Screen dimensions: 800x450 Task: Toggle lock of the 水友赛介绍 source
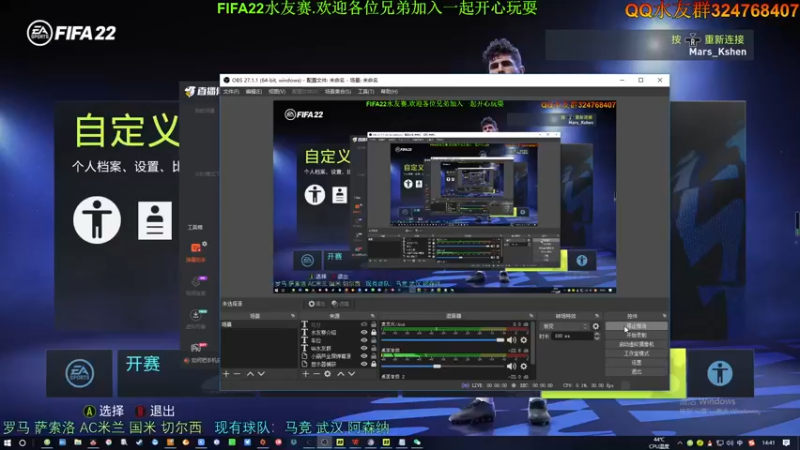(373, 332)
